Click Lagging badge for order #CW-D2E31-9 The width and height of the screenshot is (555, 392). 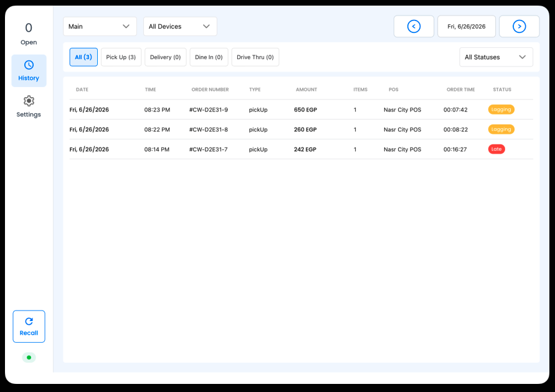point(501,110)
